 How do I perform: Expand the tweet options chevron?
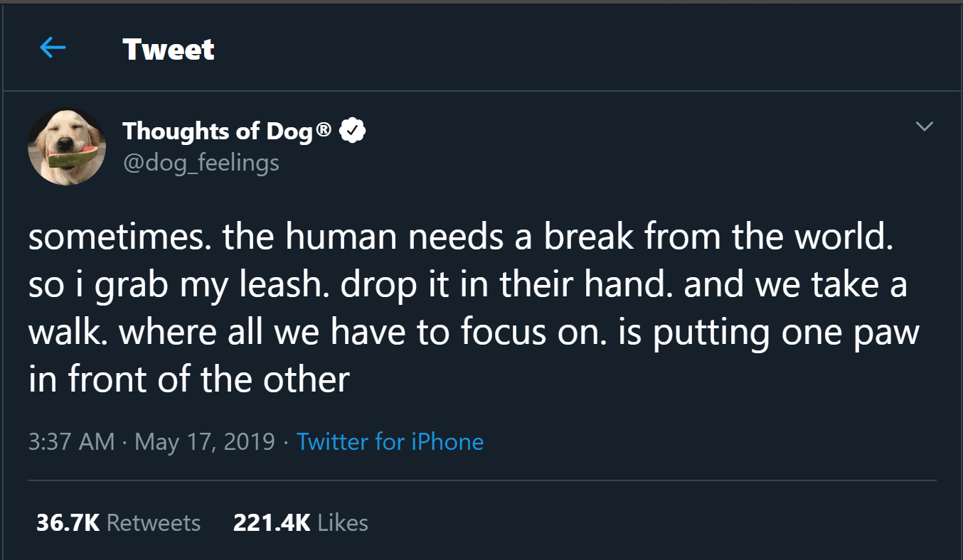click(x=924, y=126)
